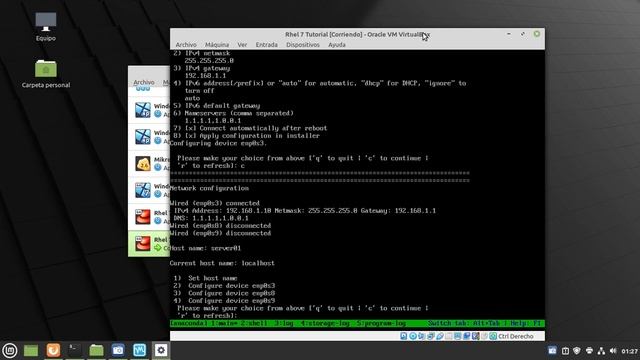Open the screenshot camera app in taskbar
Viewport: 640px width, 360px height.
coord(118,350)
